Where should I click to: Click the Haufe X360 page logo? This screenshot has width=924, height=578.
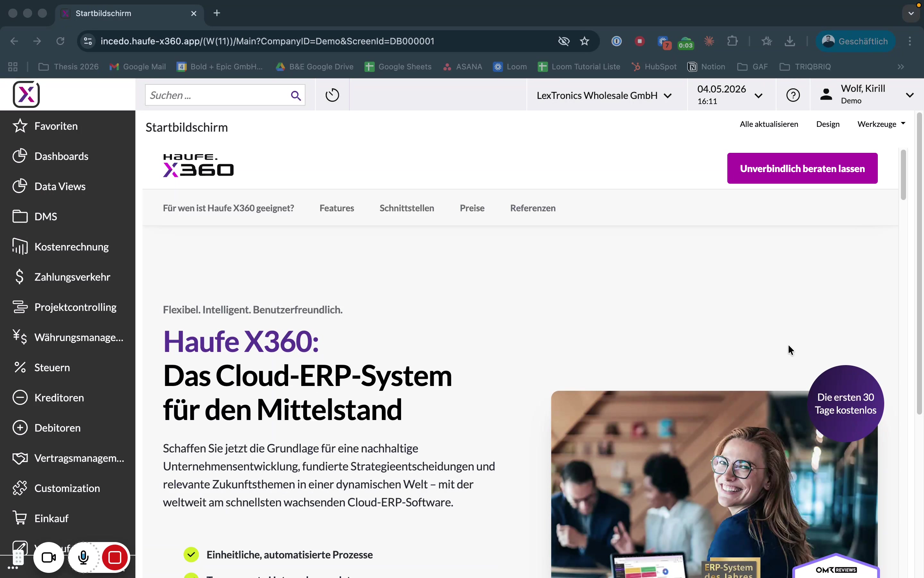tap(198, 165)
